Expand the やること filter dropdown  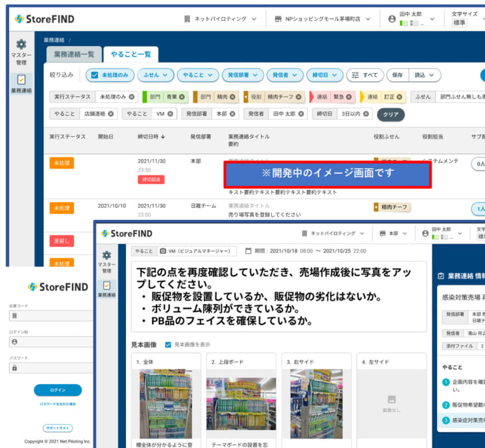pos(198,75)
